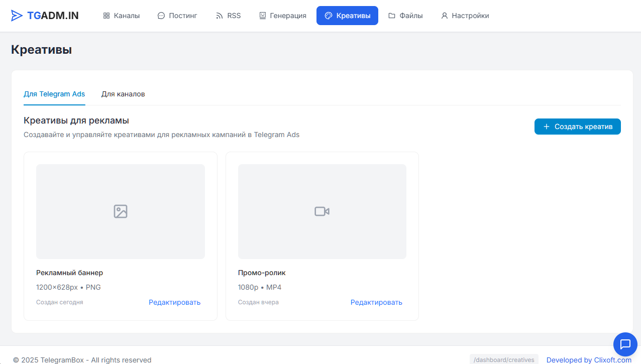Click the Промо-ролик card title

point(262,273)
